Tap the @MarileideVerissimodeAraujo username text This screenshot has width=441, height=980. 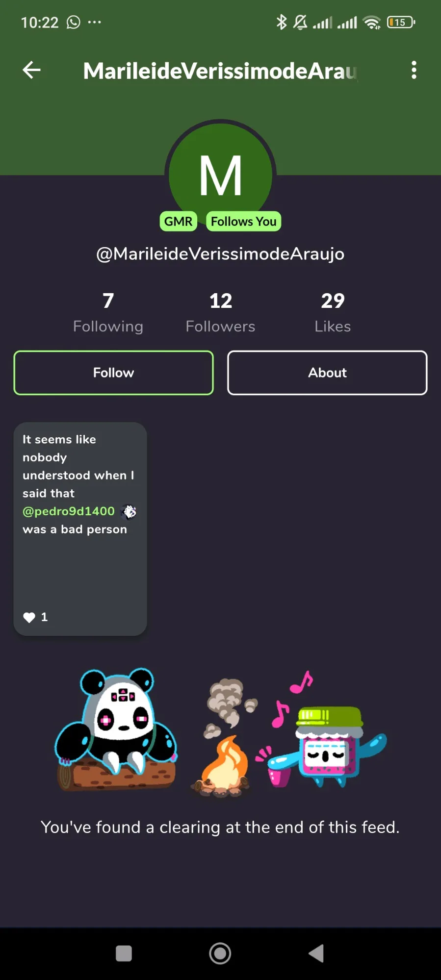coord(220,254)
